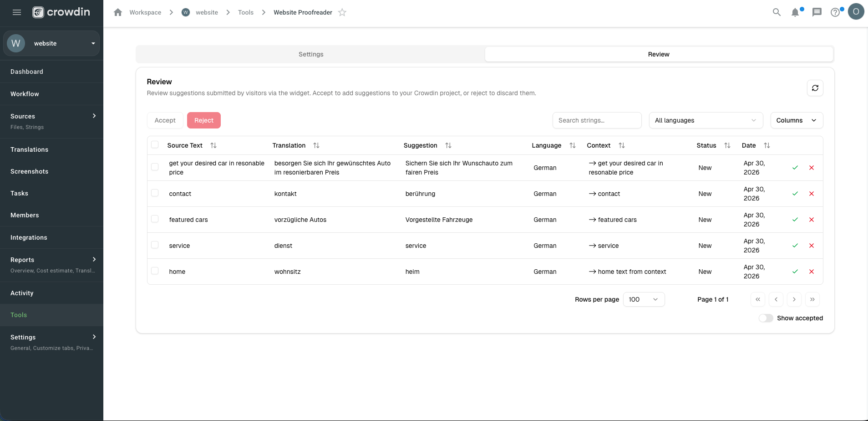868x421 pixels.
Task: Accept the 'contact' suggestion with green checkmark
Action: 795,194
